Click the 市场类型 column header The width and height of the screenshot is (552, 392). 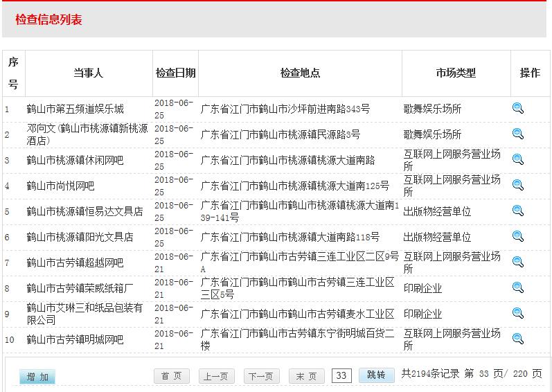tap(456, 73)
